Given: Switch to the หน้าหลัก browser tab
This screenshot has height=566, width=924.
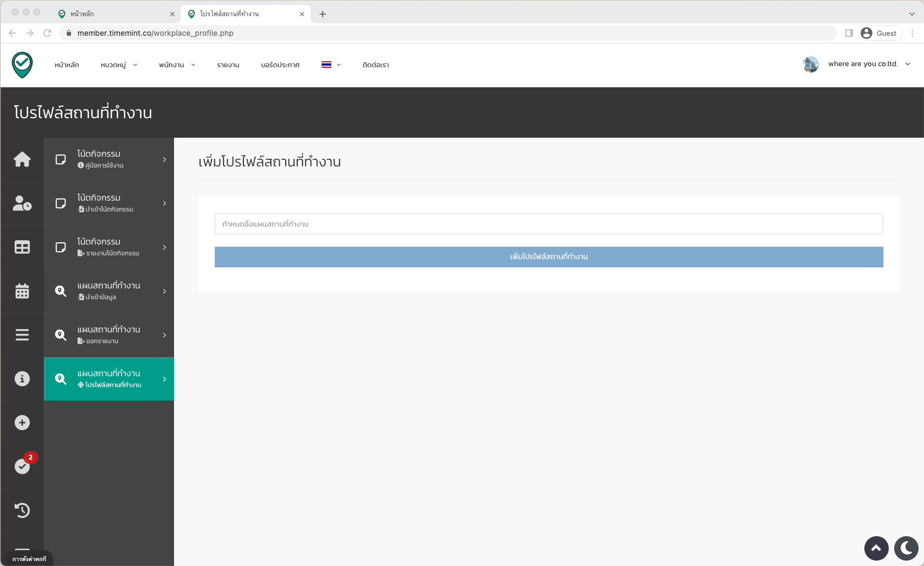Looking at the screenshot, I should pyautogui.click(x=116, y=14).
